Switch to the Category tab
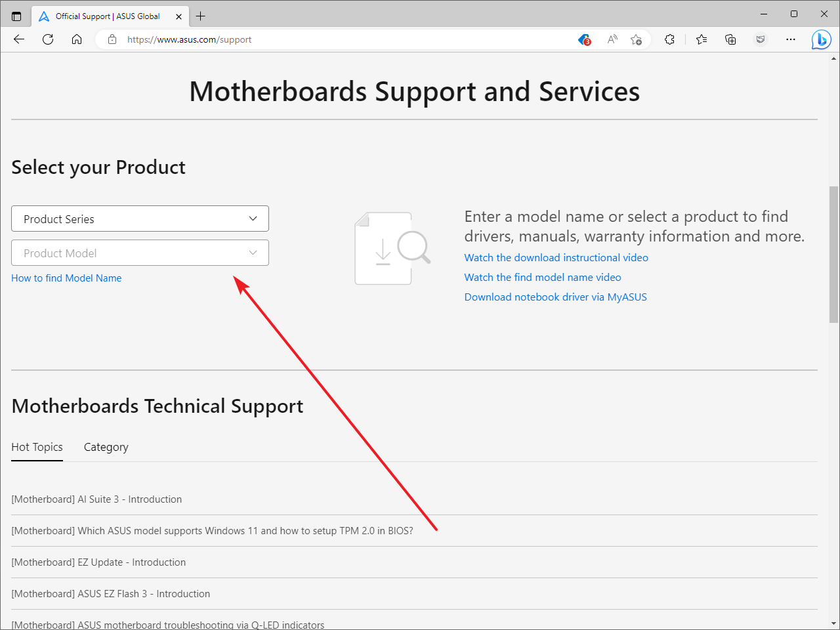The width and height of the screenshot is (840, 630). 106,447
